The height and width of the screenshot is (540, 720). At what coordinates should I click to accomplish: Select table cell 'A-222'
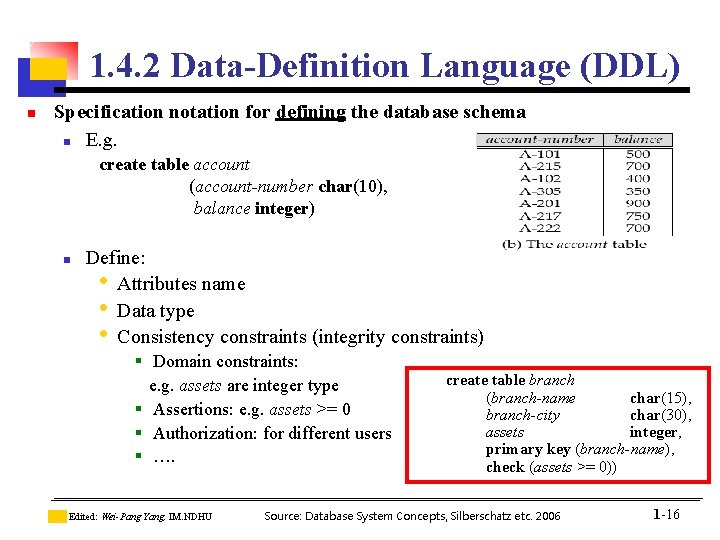click(540, 228)
